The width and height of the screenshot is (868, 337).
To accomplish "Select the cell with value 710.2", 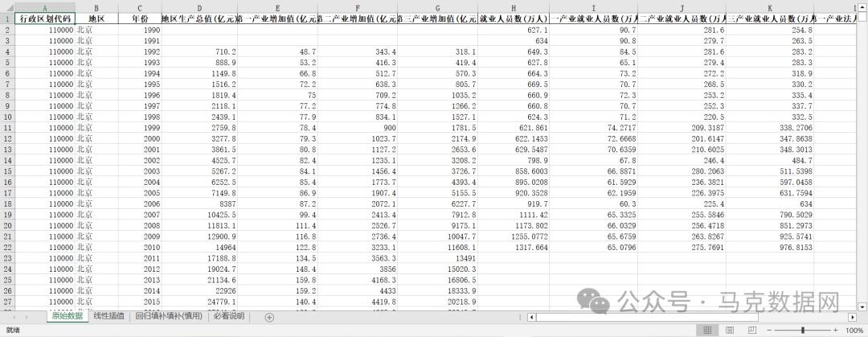I will (199, 51).
